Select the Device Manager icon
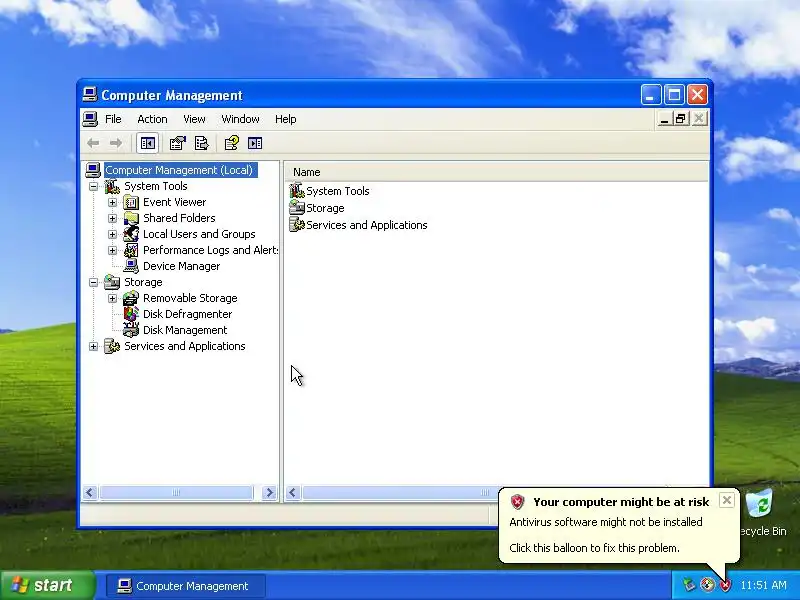This screenshot has width=800, height=600. (x=131, y=266)
